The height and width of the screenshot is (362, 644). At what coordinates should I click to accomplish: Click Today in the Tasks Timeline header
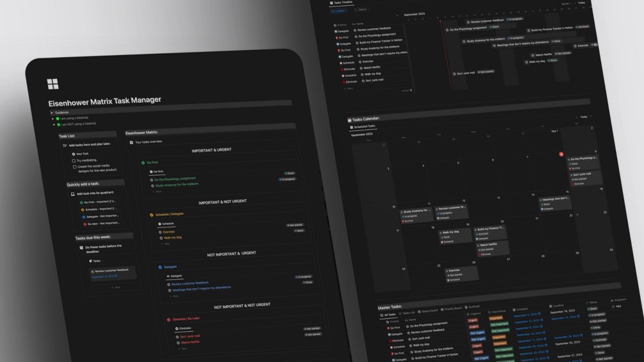pyautogui.click(x=581, y=3)
